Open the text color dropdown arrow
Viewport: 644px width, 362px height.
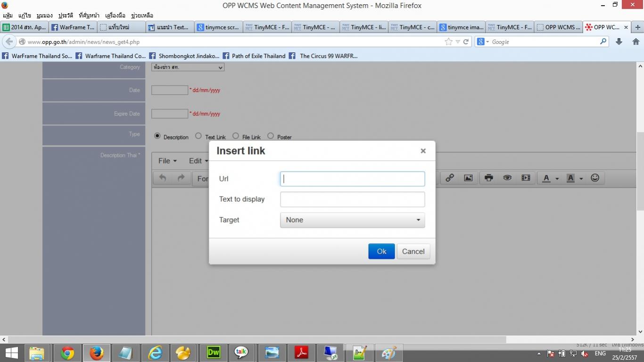[557, 178]
